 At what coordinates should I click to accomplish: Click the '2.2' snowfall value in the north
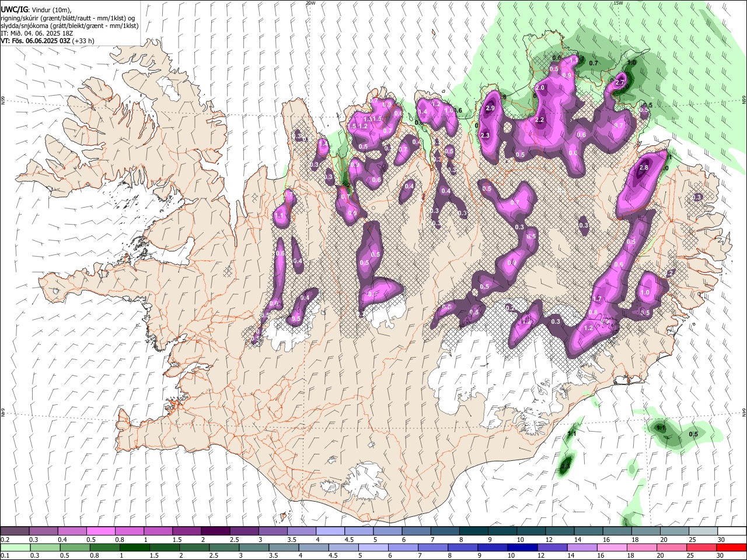(x=540, y=120)
